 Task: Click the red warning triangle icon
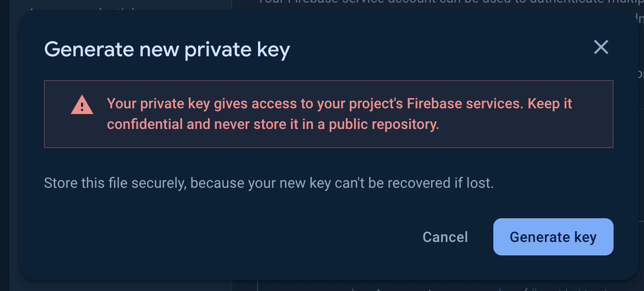tap(82, 105)
